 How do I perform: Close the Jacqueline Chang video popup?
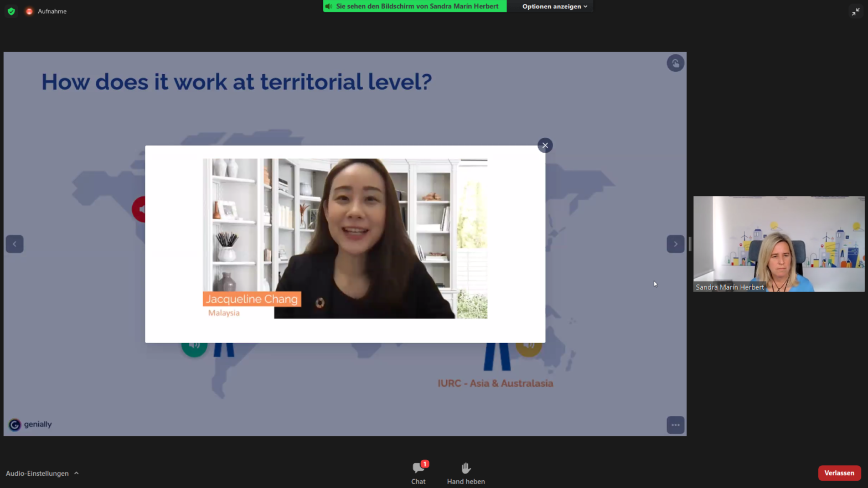point(545,146)
